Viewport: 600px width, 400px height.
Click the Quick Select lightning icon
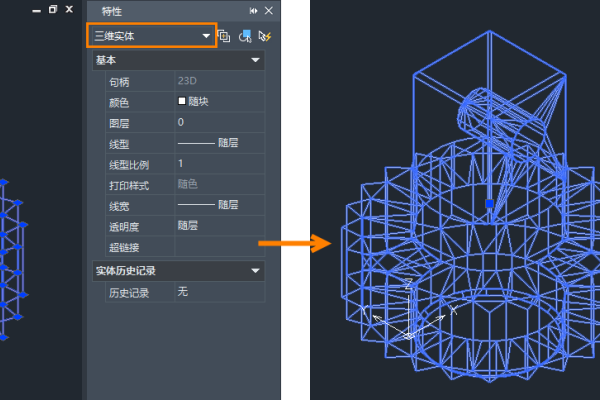(x=264, y=36)
